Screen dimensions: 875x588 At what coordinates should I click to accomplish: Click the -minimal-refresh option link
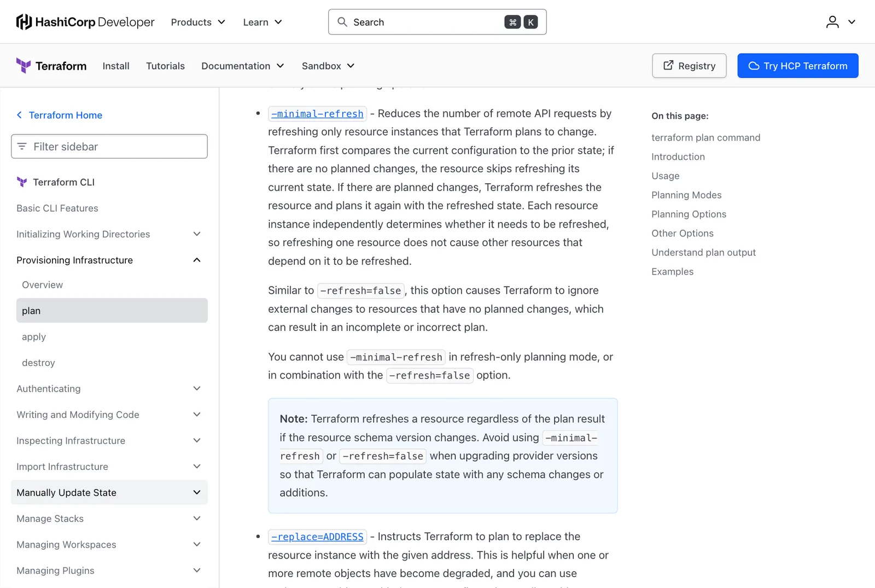(x=317, y=114)
